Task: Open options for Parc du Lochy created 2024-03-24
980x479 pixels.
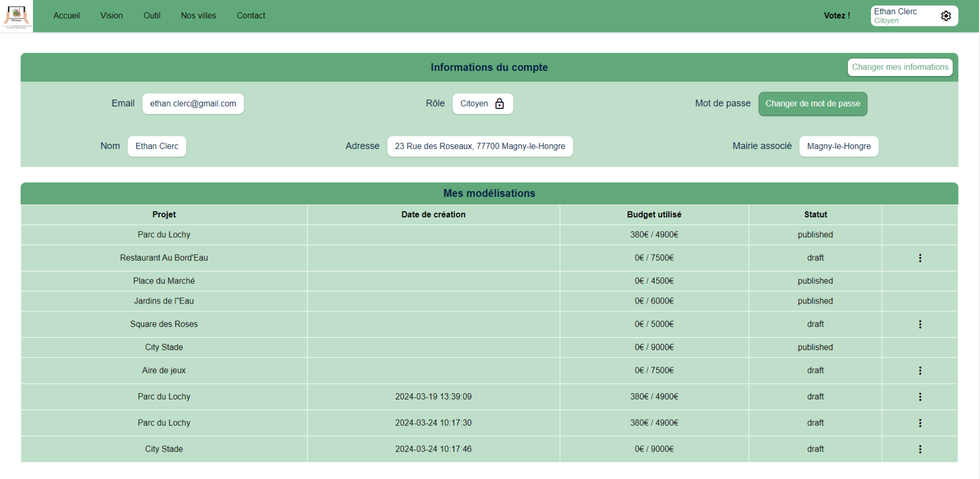Action: [920, 423]
